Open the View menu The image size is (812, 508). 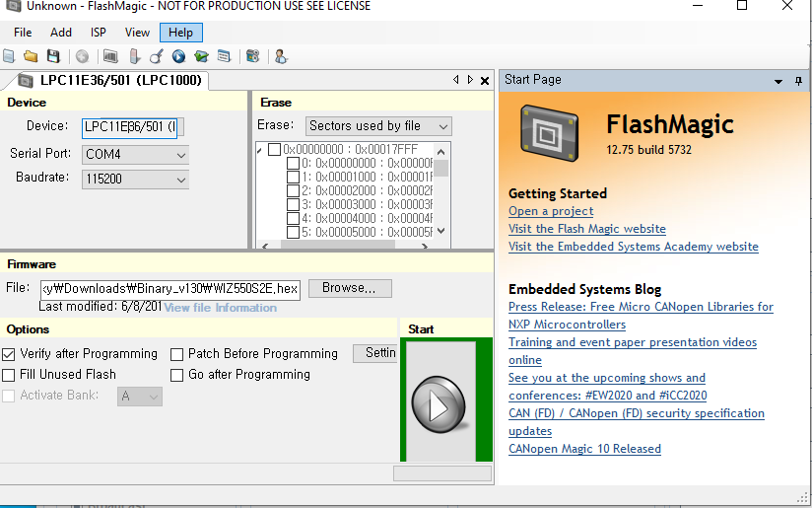tap(137, 33)
